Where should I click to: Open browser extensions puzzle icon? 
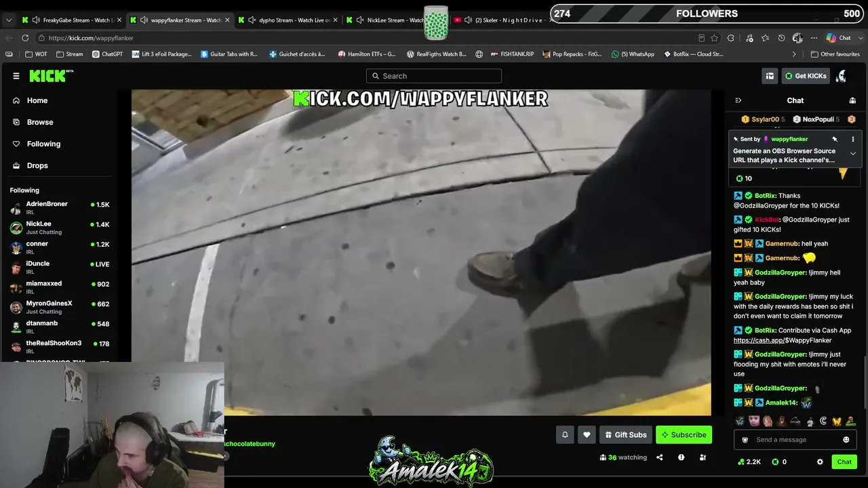tap(730, 38)
